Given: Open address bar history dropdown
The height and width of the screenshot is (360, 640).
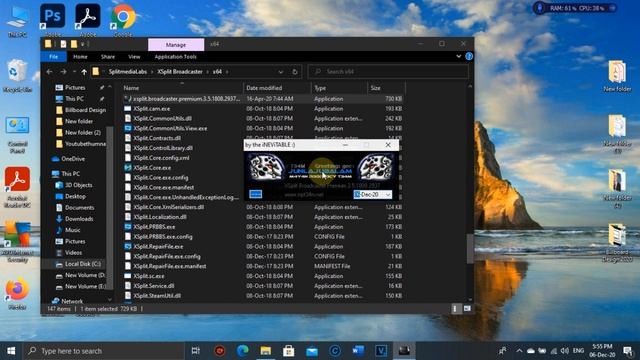Looking at the screenshot, I should point(281,72).
